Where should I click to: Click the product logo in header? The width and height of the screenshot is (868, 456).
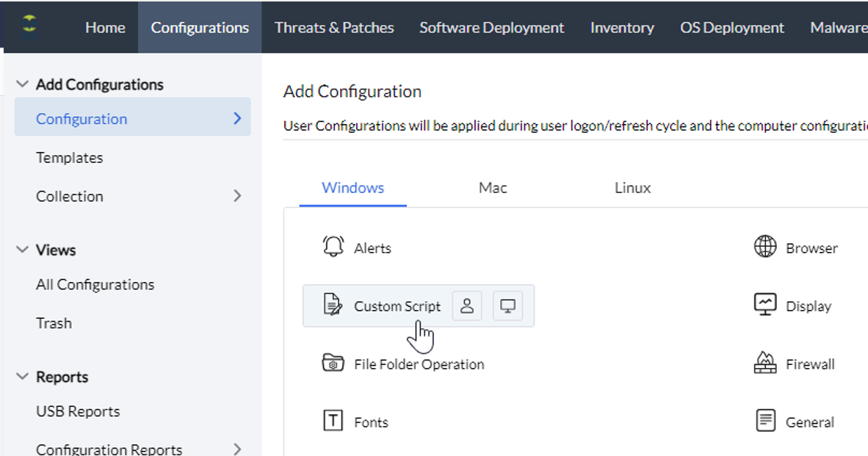tap(29, 24)
